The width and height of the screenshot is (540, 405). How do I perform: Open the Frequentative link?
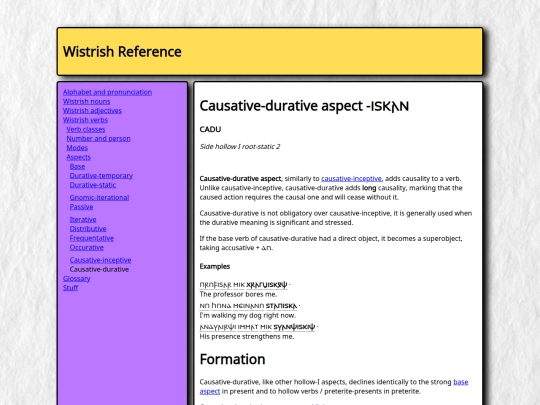[92, 238]
